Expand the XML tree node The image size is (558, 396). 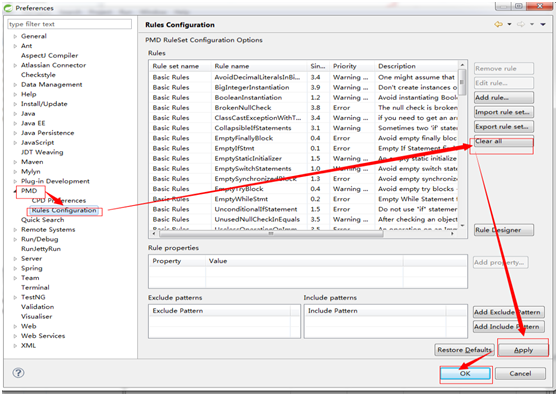pos(15,345)
